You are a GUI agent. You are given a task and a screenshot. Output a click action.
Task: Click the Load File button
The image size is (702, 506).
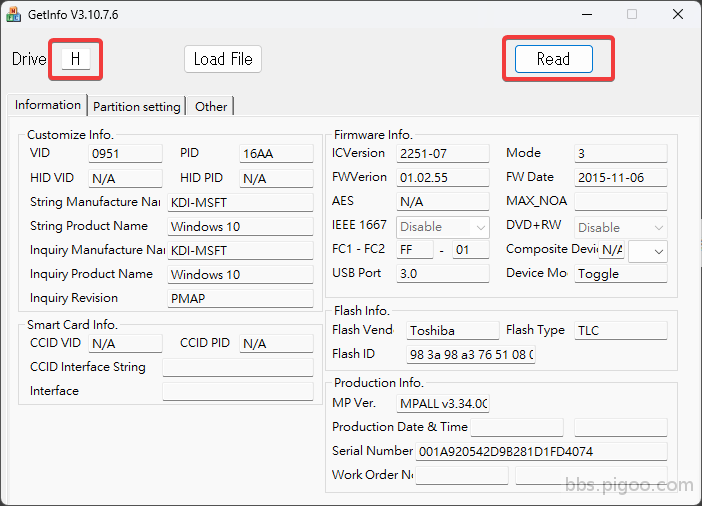click(x=222, y=59)
